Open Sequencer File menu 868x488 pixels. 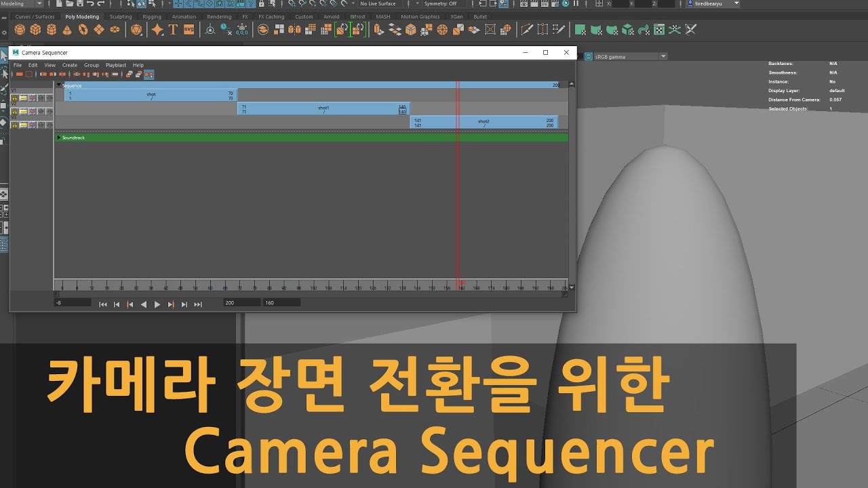18,65
